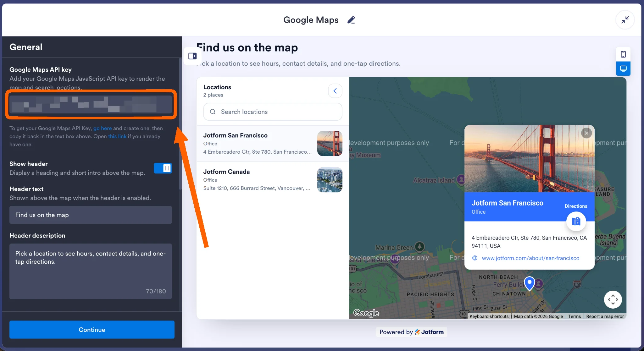Click the Alcatraz Island map marker

tap(461, 179)
